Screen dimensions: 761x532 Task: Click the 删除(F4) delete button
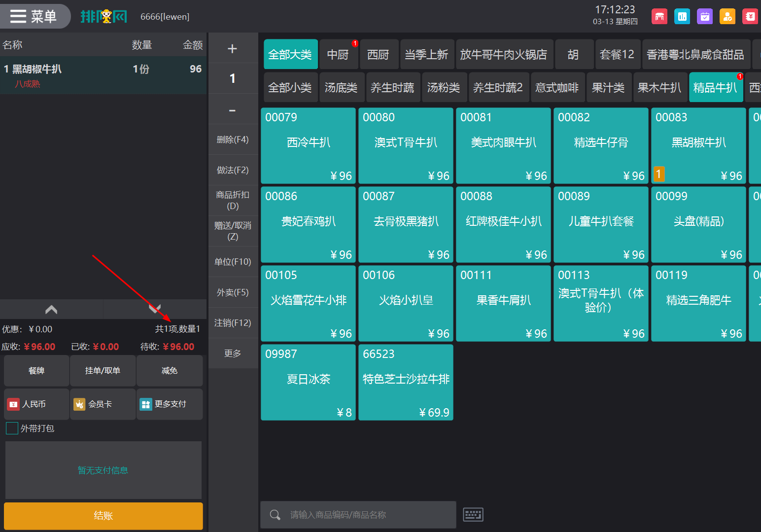click(233, 140)
